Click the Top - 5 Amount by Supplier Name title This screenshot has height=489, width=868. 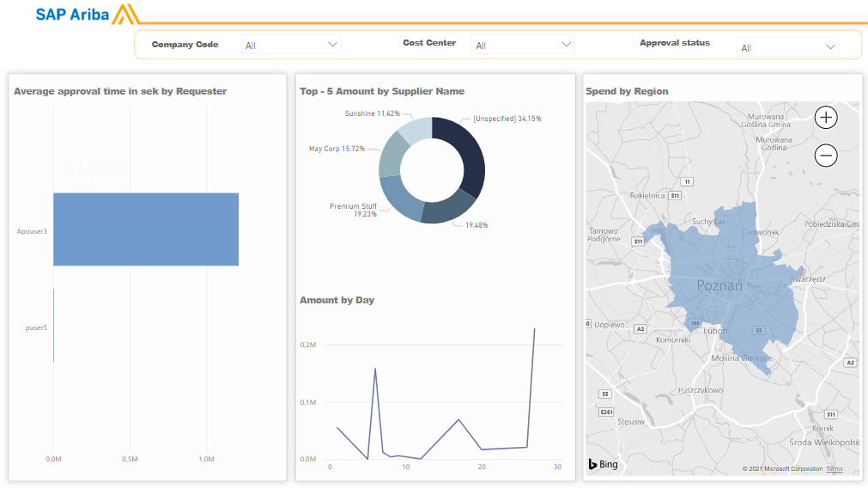381,91
